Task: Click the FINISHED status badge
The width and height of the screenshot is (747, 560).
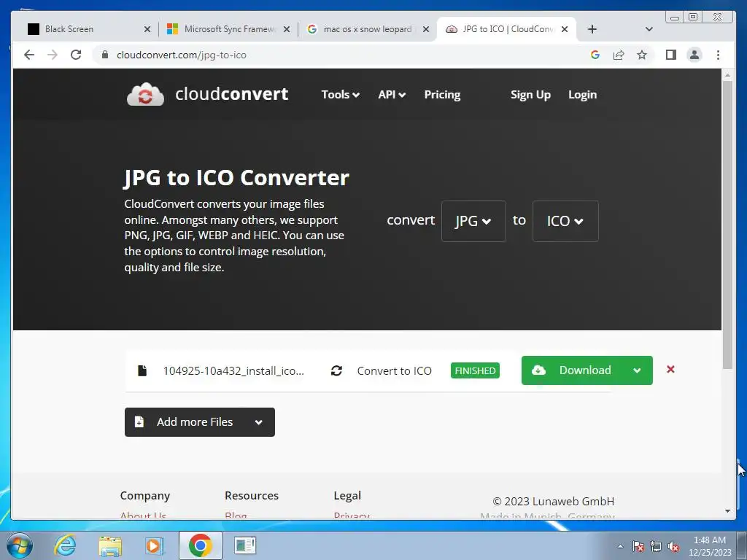Action: (475, 370)
